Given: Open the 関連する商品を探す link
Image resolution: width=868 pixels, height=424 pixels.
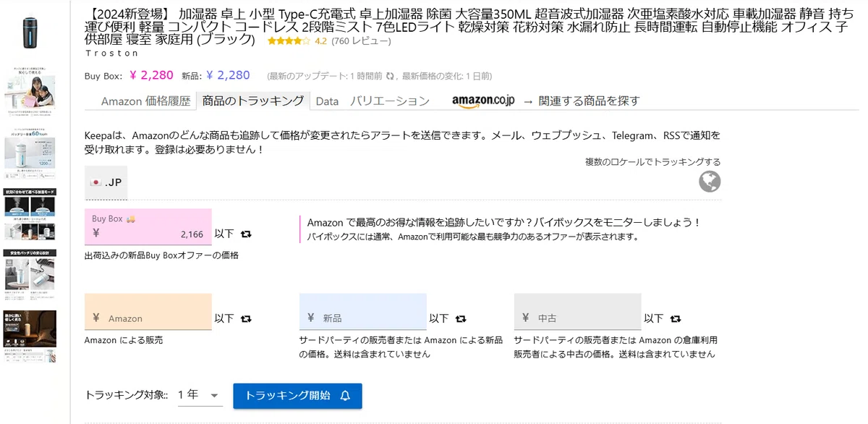Looking at the screenshot, I should 589,101.
